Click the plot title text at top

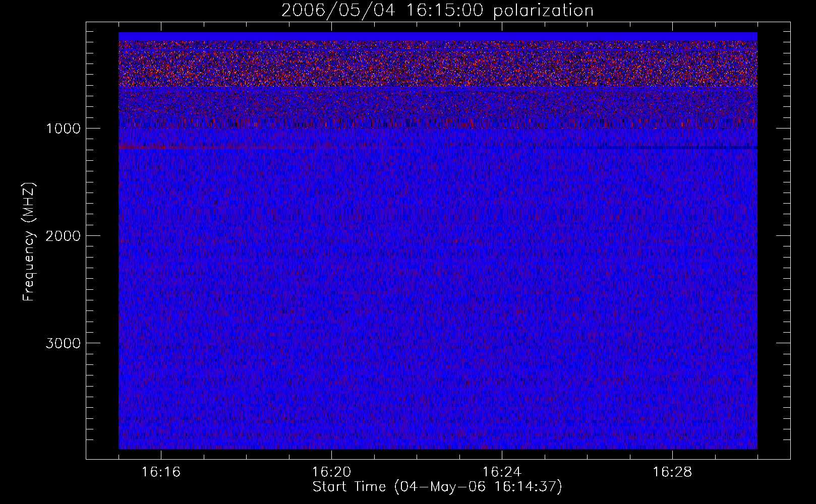437,11
